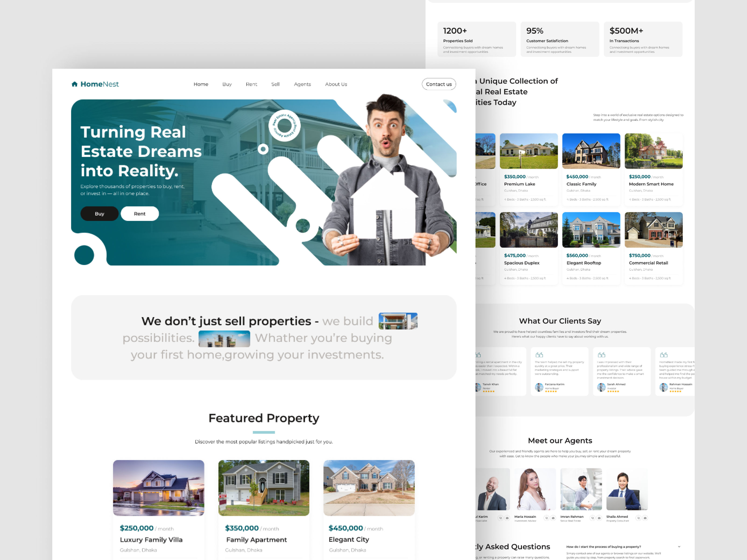Click the star rating under Tanvir Khan
Viewport: 747px width, 560px height.
pos(489,392)
